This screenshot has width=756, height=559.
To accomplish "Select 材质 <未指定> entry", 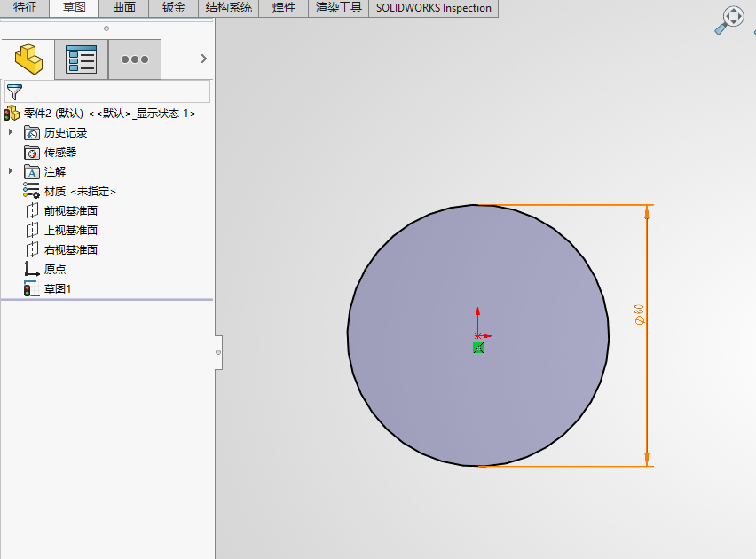I will tap(80, 192).
